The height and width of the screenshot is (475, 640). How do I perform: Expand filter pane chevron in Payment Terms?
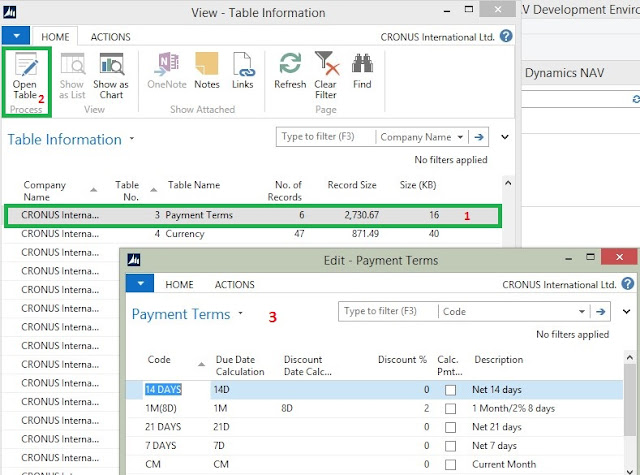tap(627, 312)
